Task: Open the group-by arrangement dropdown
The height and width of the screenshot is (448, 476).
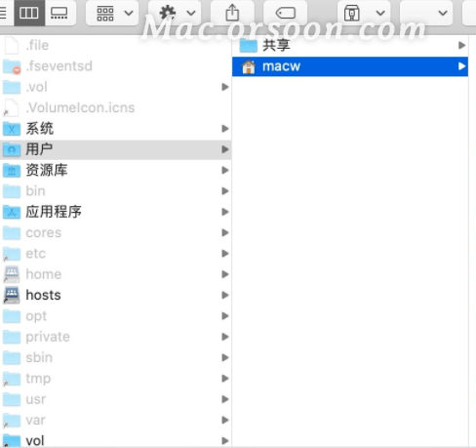Action: point(112,13)
